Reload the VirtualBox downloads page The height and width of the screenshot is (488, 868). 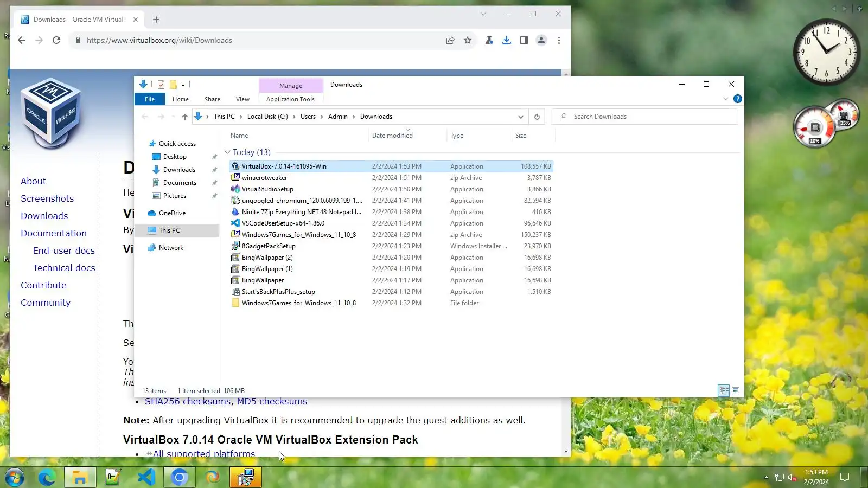click(56, 40)
